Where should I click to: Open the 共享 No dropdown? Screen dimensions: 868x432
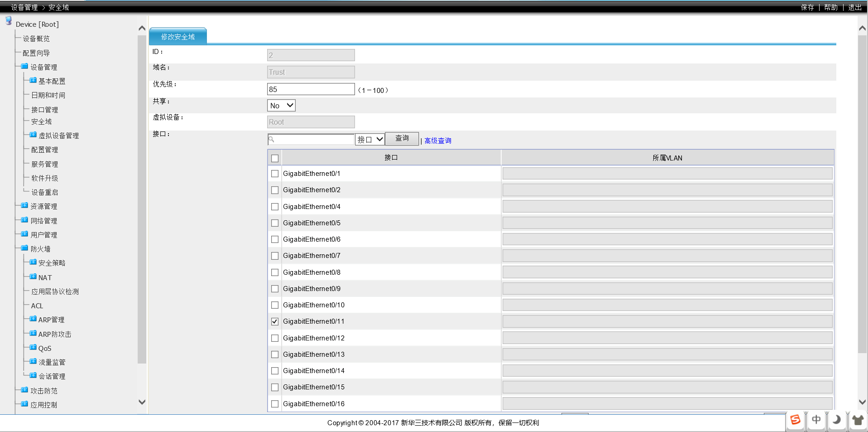[x=281, y=106]
